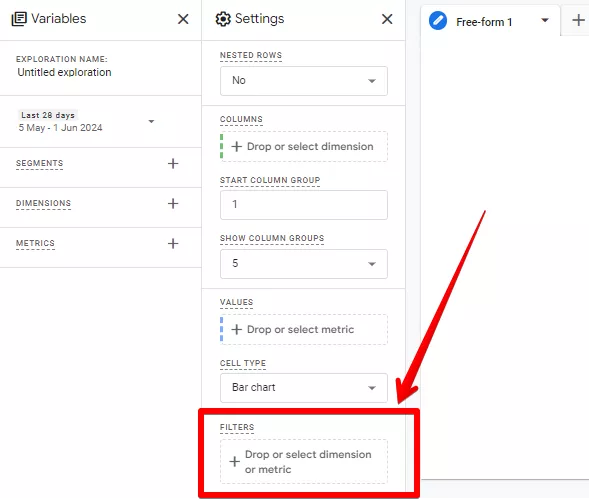
Task: Click the Filters drop dimension or metric box
Action: 304,461
